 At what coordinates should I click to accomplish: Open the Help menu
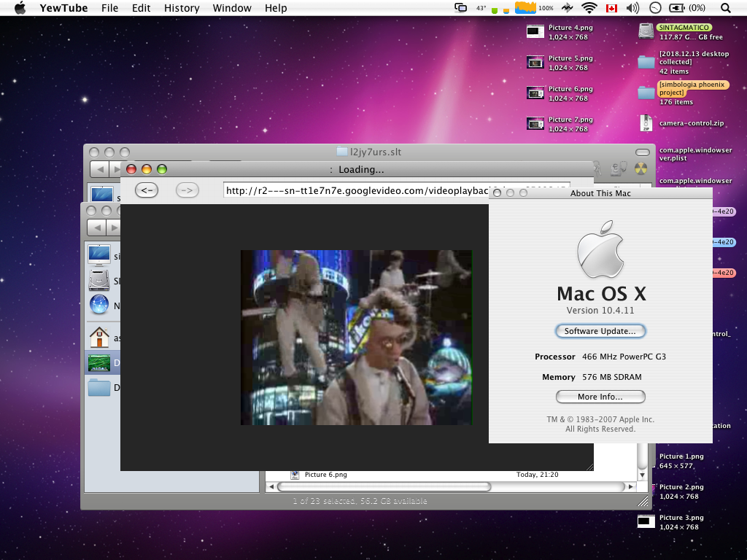(276, 8)
